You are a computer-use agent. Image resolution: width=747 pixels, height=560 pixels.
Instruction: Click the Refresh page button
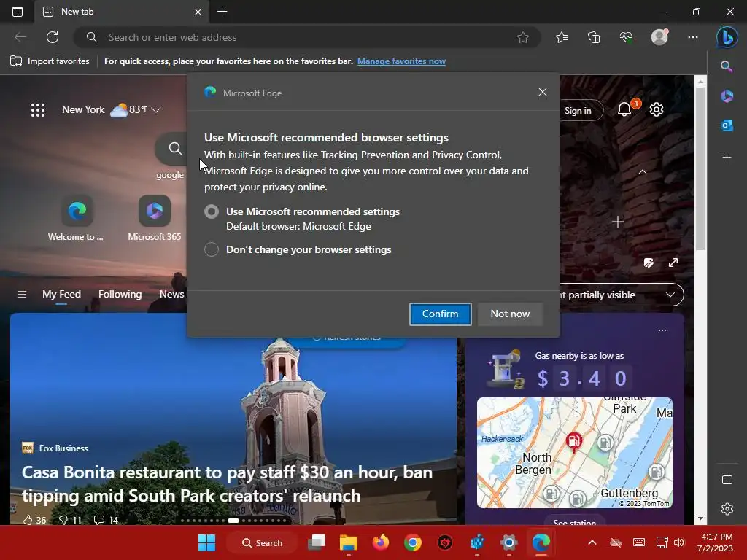pos(53,37)
